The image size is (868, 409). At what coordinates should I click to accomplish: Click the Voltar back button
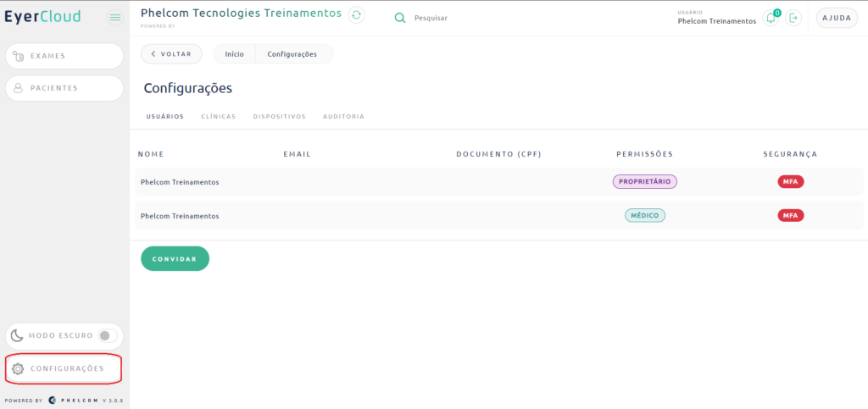click(x=171, y=54)
